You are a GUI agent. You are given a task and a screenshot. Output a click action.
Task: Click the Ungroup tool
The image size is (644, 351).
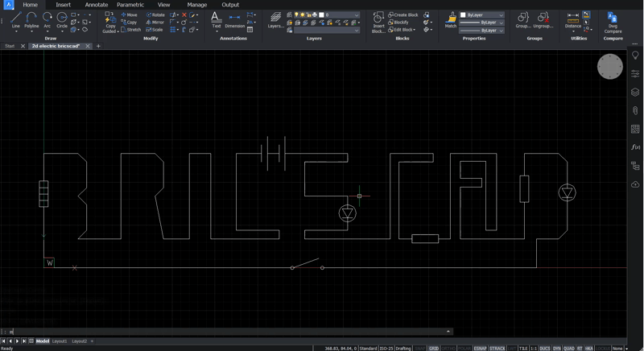coord(543,19)
